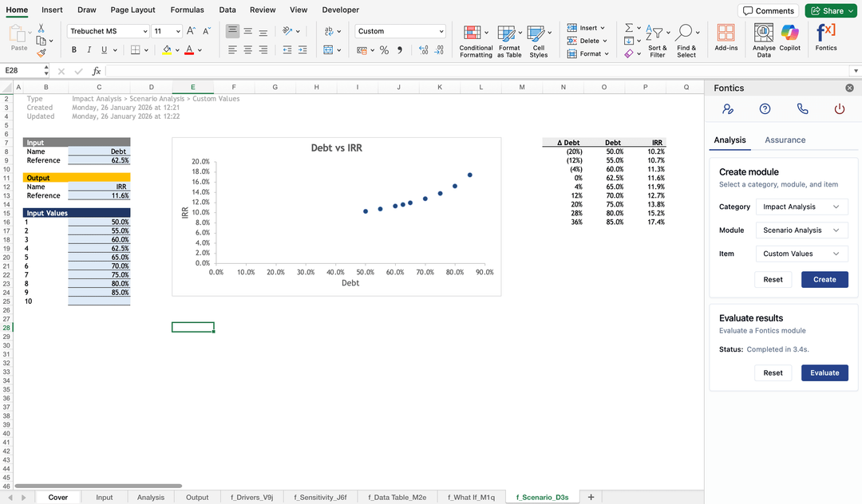Open Format as Table gallery
The width and height of the screenshot is (862, 504).
[509, 41]
